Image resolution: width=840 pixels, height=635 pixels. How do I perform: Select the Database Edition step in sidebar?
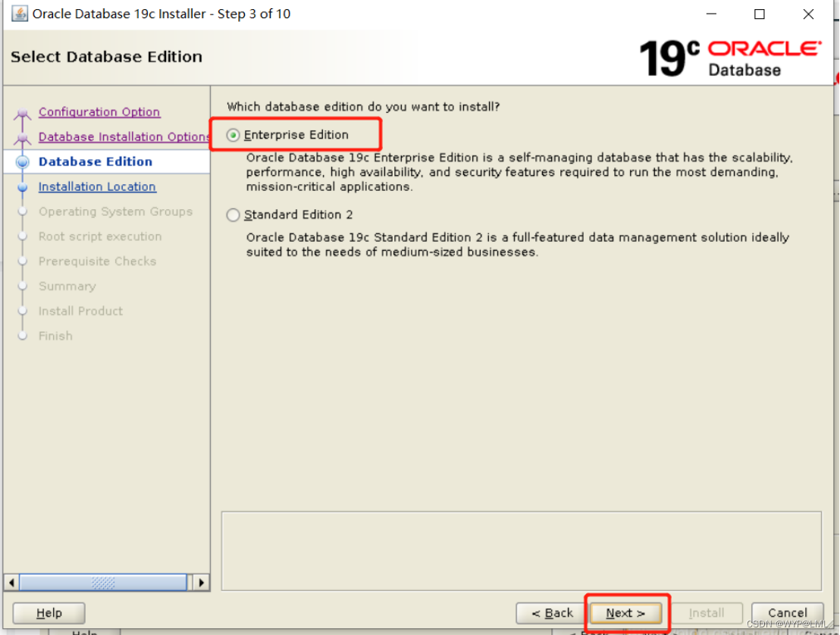[96, 161]
